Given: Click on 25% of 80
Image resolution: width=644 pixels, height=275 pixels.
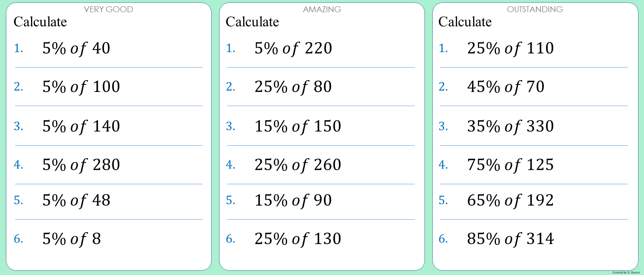Looking at the screenshot, I should click(x=293, y=87).
